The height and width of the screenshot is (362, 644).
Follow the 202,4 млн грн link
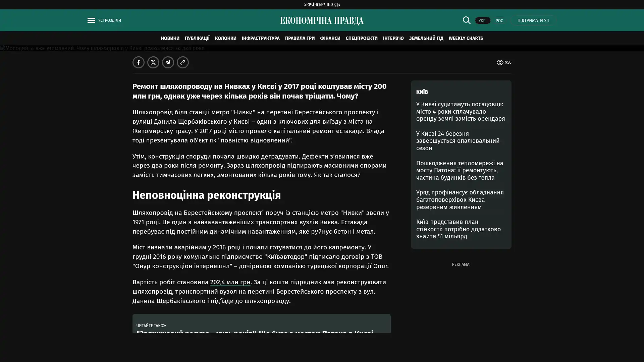pos(230,282)
